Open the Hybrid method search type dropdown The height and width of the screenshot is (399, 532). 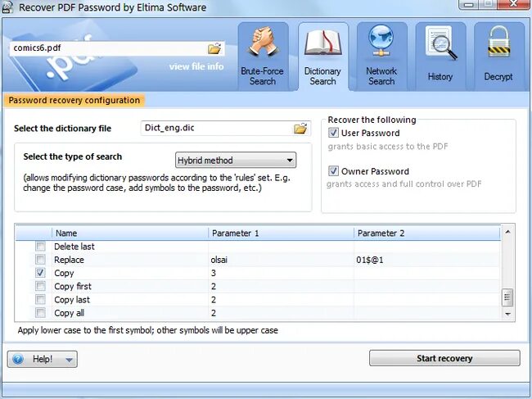coord(236,160)
